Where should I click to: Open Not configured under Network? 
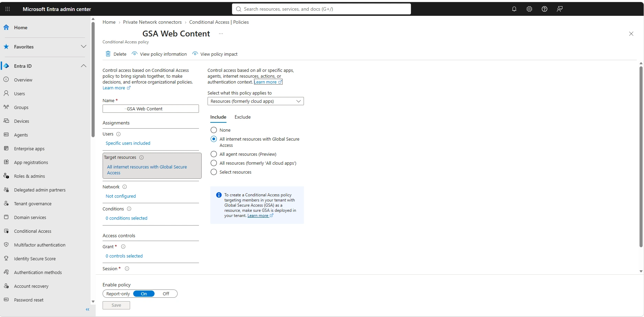(x=121, y=196)
